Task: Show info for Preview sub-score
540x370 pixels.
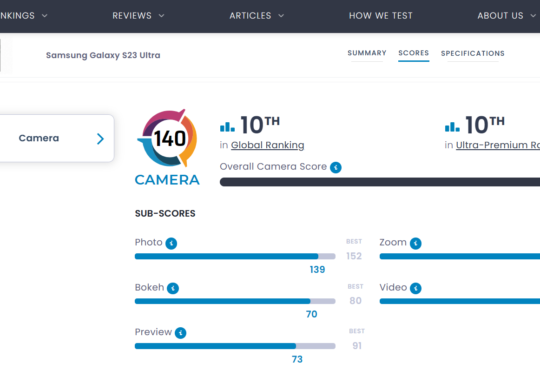Action: 180,333
